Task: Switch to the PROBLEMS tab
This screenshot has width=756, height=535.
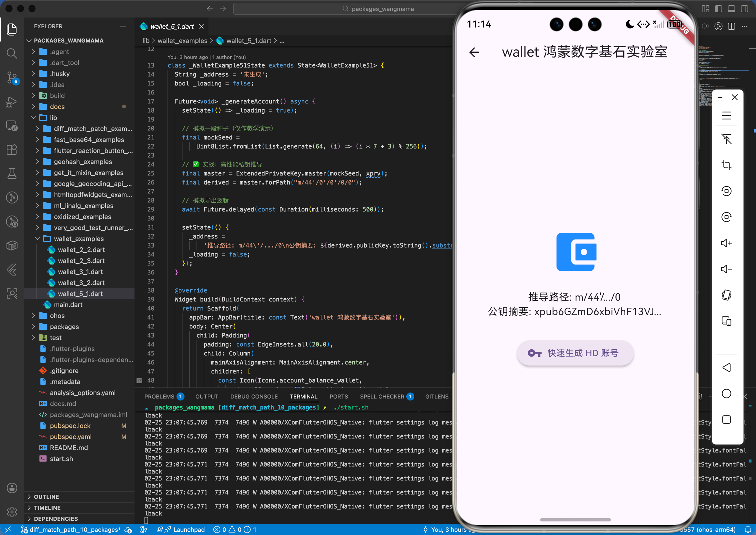Action: [159, 397]
